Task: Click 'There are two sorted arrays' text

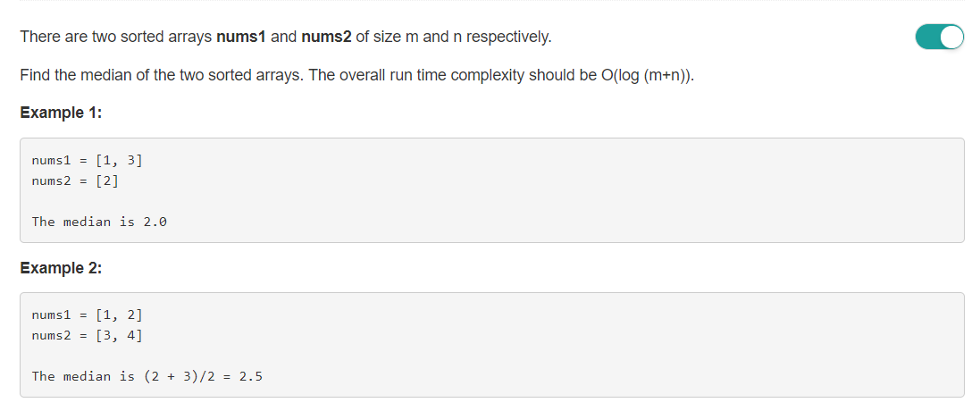Action: (x=116, y=37)
